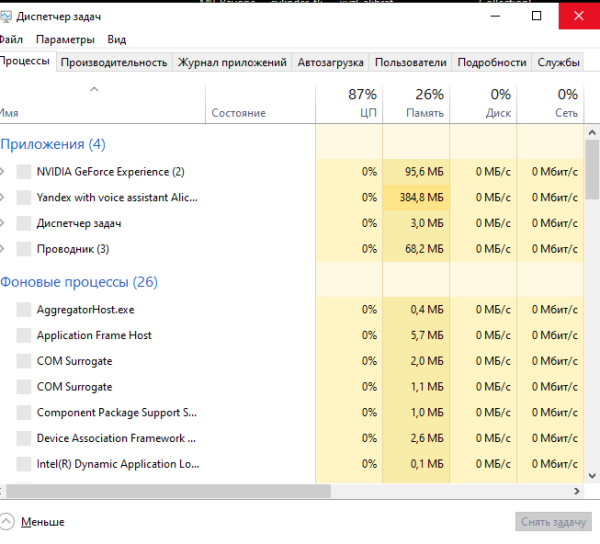Open the Параметры menu
This screenshot has height=544, width=600.
[x=65, y=39]
